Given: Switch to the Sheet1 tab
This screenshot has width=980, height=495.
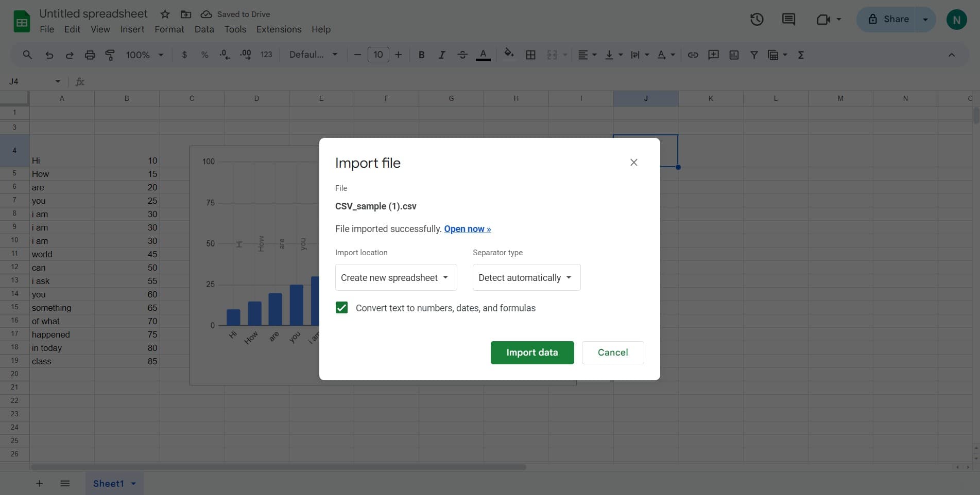Looking at the screenshot, I should click(x=109, y=483).
